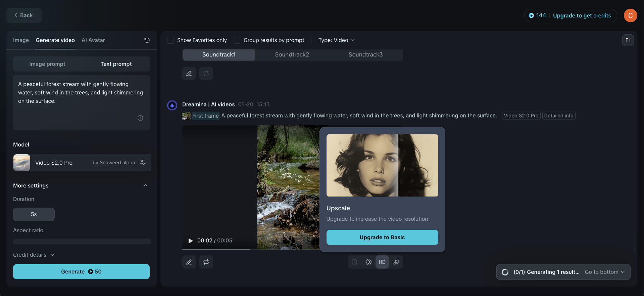The image size is (644, 296).
Task: Collapse the More settings section
Action: coord(145,185)
